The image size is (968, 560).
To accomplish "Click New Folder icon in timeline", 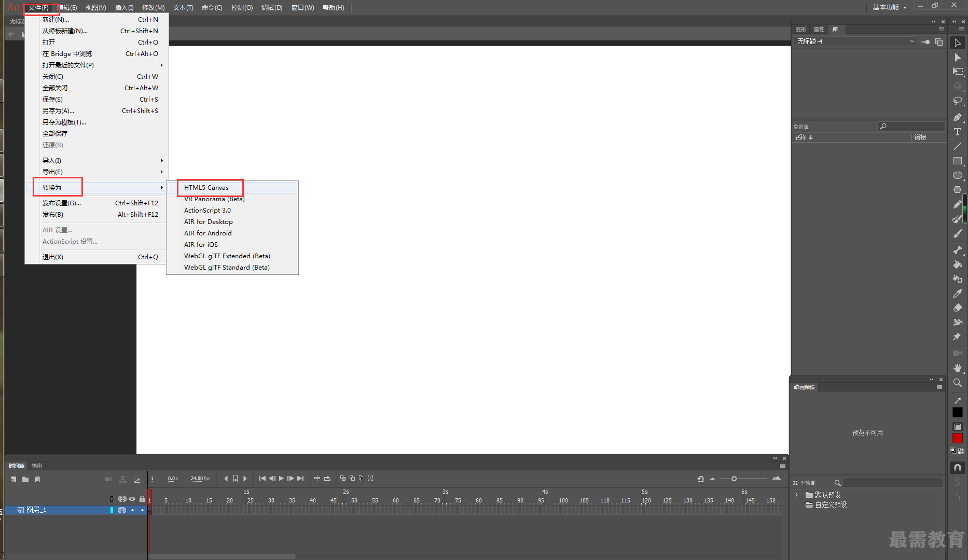I will [x=25, y=479].
